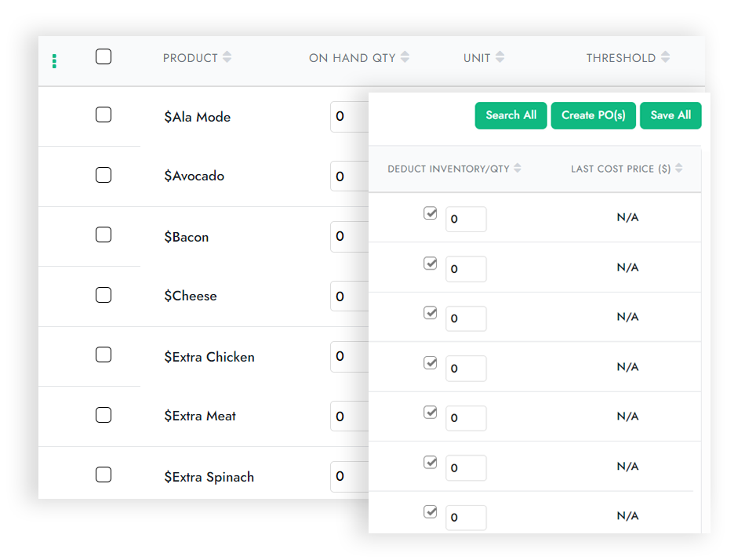Screen dimensions: 745x560
Task: Click the Save All button
Action: pyautogui.click(x=670, y=115)
